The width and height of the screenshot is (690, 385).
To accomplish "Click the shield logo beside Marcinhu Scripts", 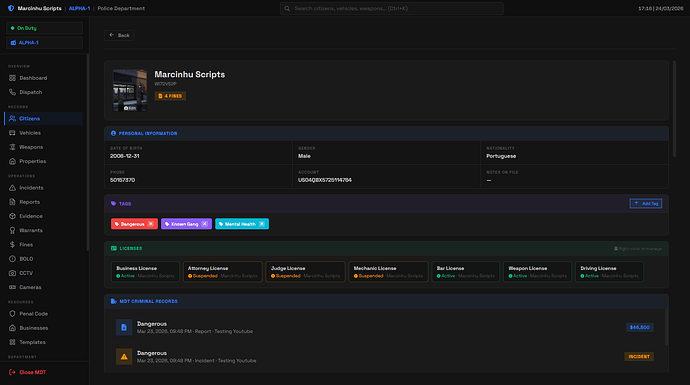I will click(11, 8).
